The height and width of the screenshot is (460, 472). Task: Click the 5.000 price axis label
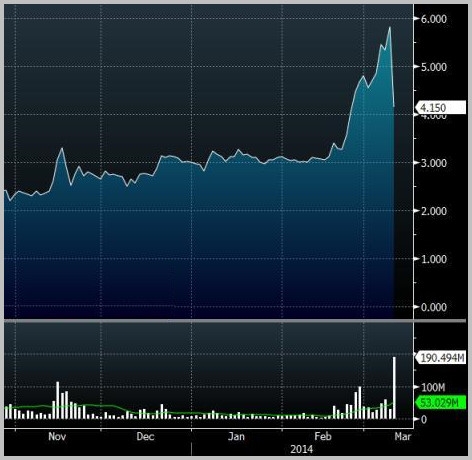coord(434,67)
